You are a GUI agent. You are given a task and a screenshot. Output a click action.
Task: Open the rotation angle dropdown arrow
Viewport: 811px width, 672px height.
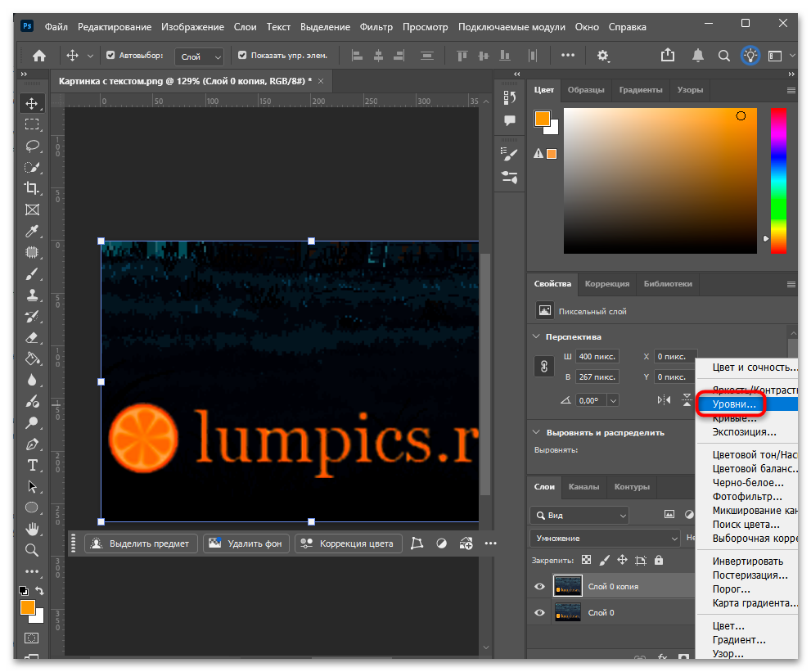click(x=613, y=400)
